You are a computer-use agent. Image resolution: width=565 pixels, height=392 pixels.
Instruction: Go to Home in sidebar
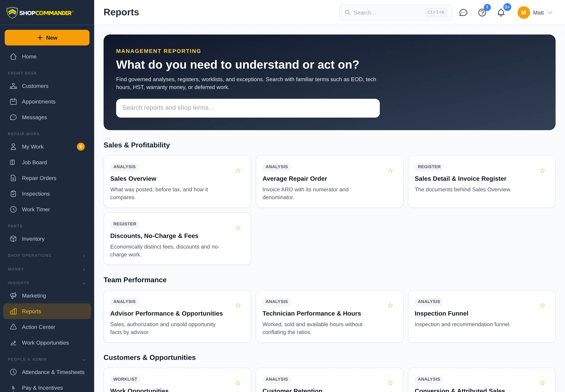[x=47, y=56]
